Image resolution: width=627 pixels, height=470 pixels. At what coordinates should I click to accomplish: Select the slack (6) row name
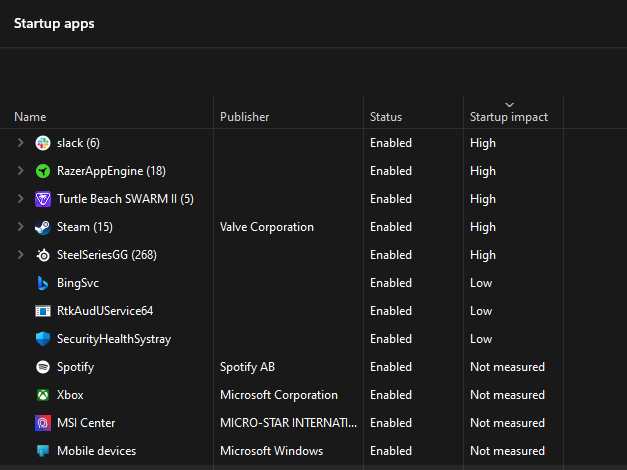[78, 143]
